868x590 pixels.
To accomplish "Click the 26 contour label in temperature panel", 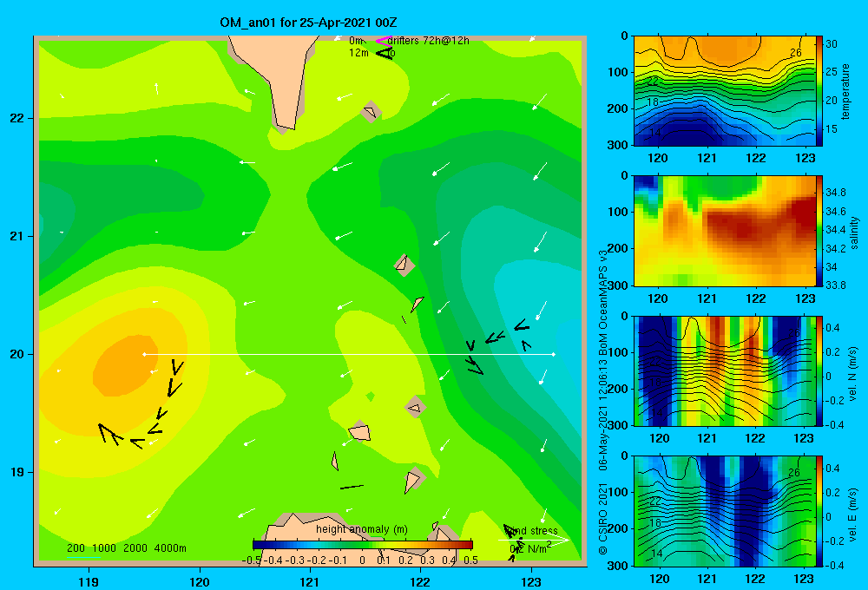I will tap(795, 53).
